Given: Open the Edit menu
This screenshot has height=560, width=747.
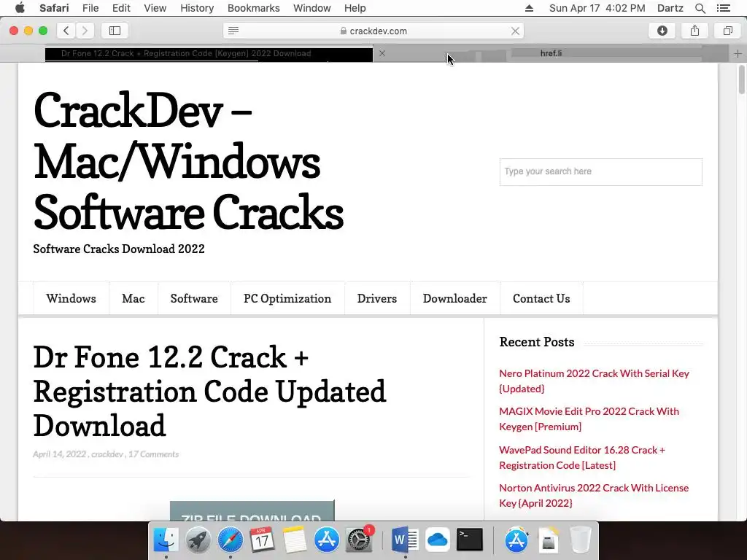Looking at the screenshot, I should 121,8.
